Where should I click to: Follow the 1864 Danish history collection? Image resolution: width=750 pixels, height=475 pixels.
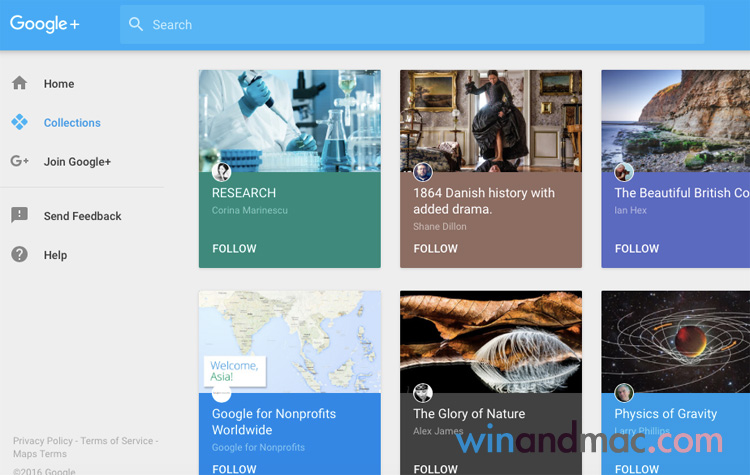pos(435,249)
